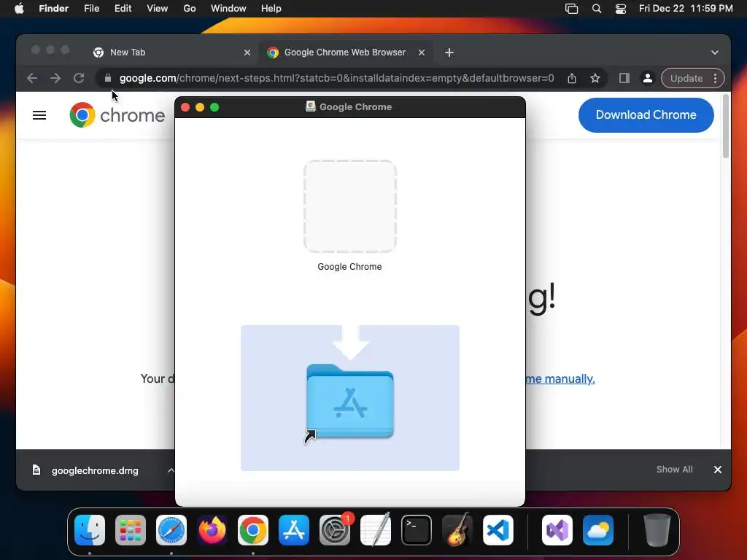
Task: Open Chrome three-dot menu
Action: [715, 78]
